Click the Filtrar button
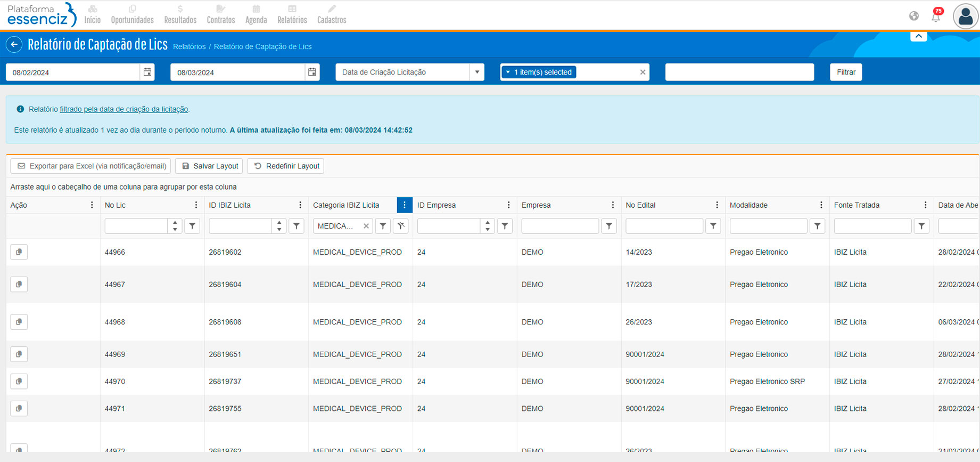 [846, 72]
